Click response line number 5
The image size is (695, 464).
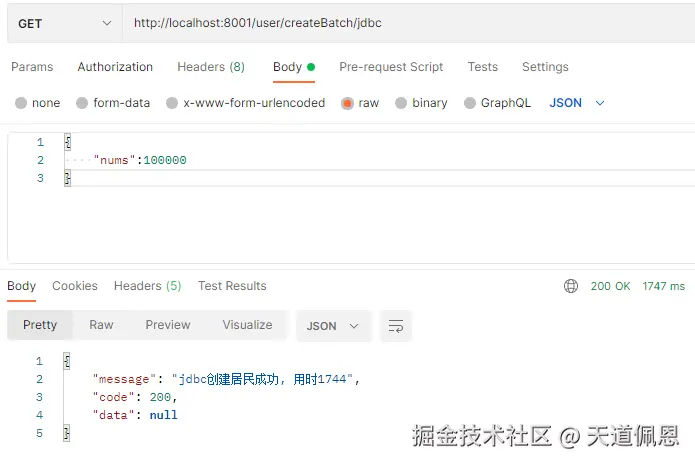(39, 433)
